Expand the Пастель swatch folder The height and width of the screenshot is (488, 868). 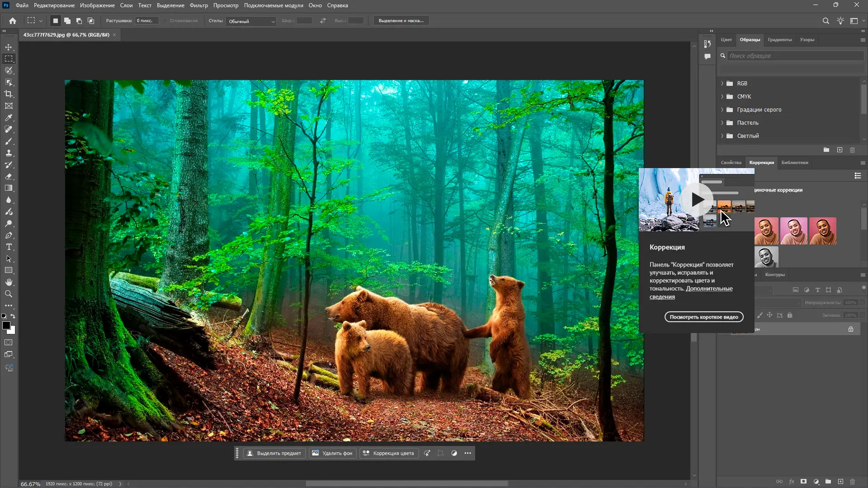tap(722, 123)
